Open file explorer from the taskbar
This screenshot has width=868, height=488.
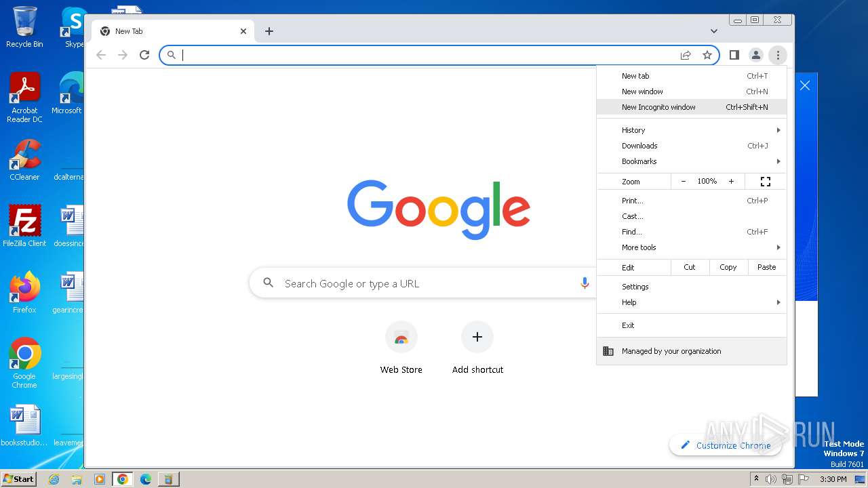[x=77, y=479]
